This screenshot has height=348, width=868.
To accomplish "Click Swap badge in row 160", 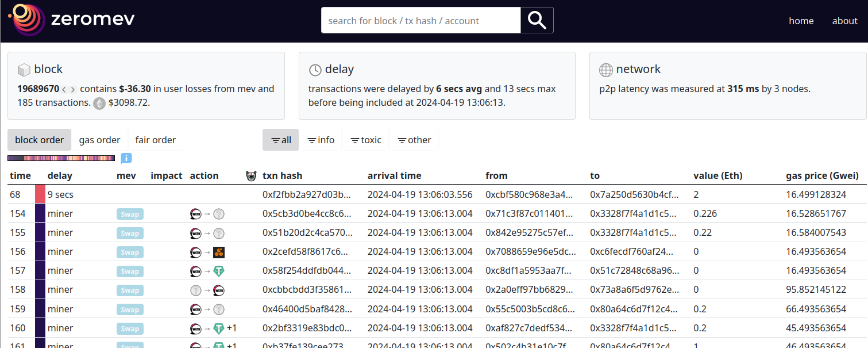I will click(x=130, y=328).
